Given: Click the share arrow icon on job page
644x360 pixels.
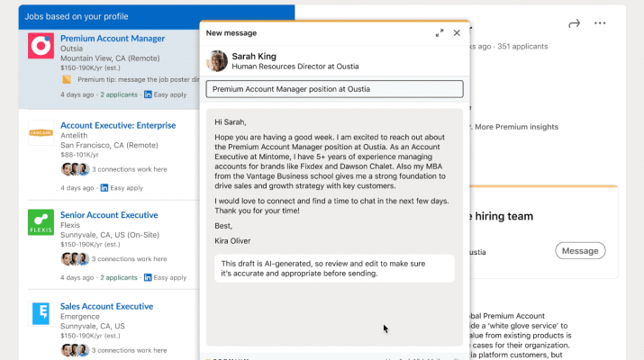Looking at the screenshot, I should pyautogui.click(x=574, y=23).
